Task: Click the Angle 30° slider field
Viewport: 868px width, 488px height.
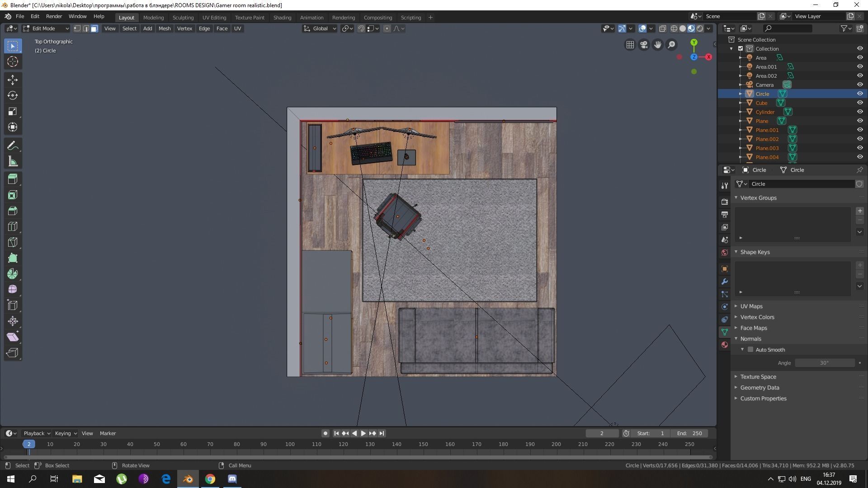Action: (825, 363)
